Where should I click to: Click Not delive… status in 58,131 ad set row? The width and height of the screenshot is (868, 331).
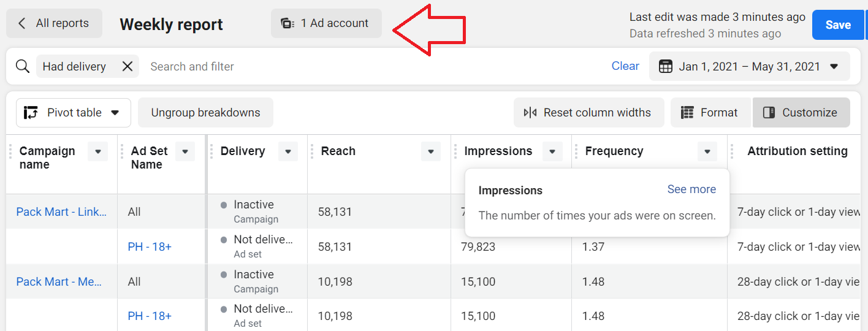click(x=263, y=240)
